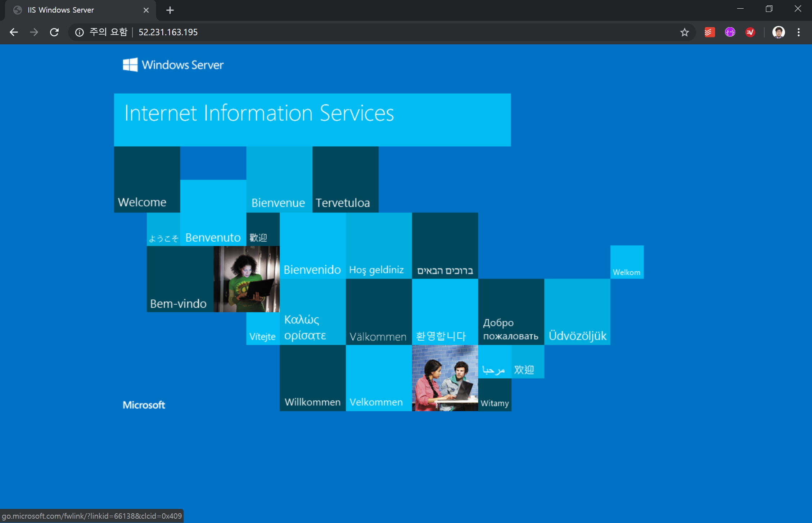Click the Välkommen tile
Screen dimensions: 812x523
(379, 312)
